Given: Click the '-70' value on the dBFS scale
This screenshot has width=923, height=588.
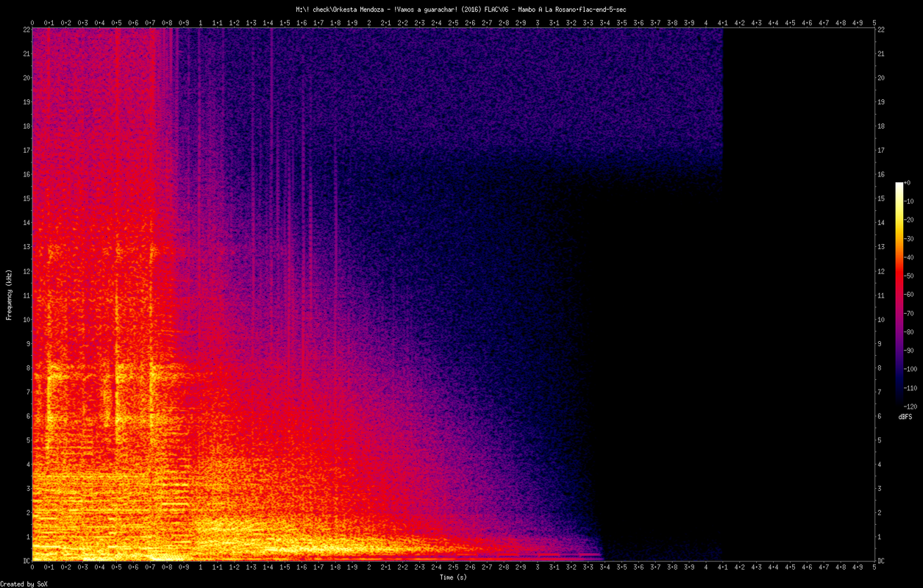Looking at the screenshot, I should point(908,313).
